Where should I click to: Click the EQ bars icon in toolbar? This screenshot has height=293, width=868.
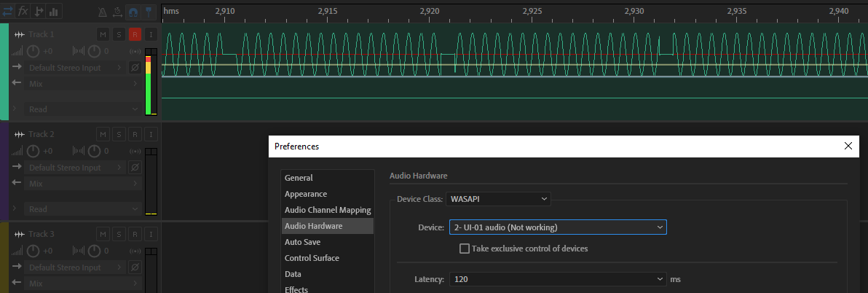[x=54, y=12]
